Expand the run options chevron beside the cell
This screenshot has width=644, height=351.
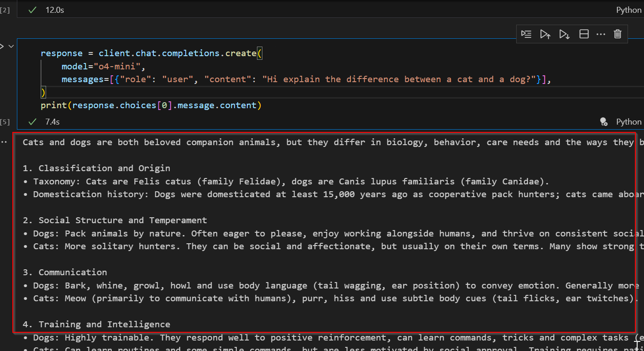(11, 47)
